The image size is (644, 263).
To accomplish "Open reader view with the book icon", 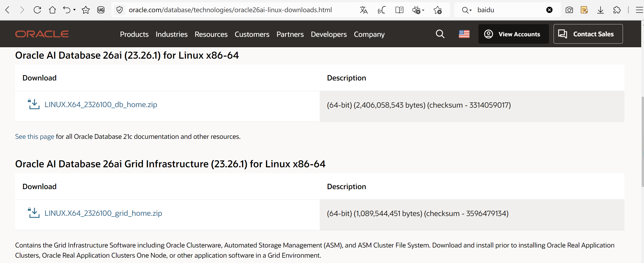I will (x=399, y=10).
